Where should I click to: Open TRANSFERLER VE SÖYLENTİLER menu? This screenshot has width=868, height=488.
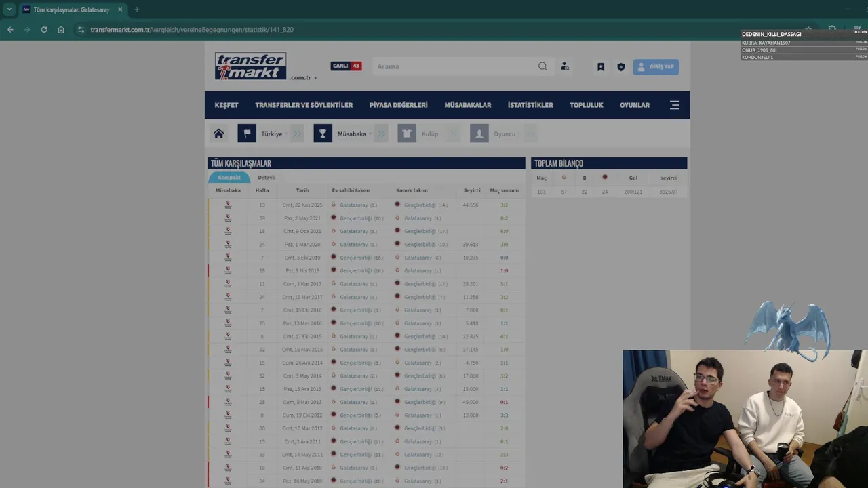pyautogui.click(x=304, y=105)
